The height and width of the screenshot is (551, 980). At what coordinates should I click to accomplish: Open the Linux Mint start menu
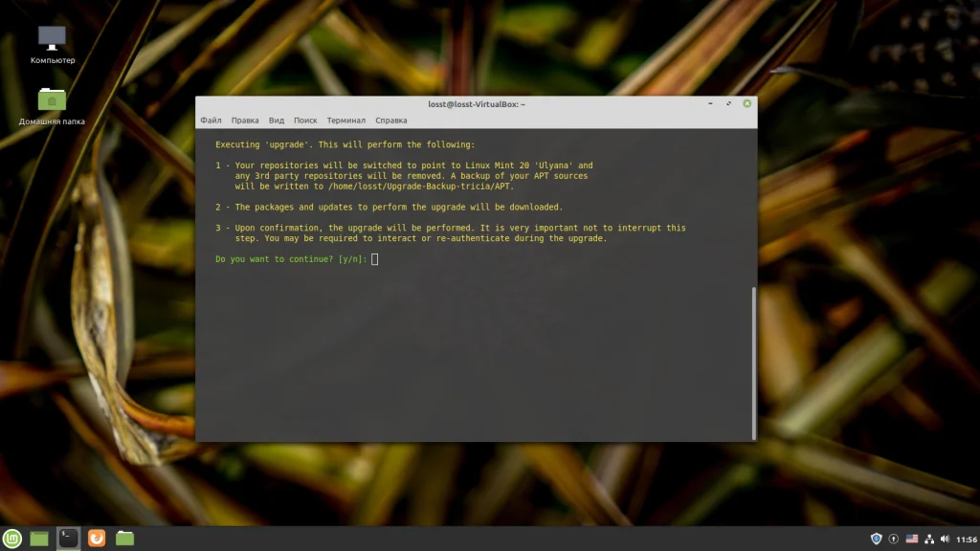(x=11, y=538)
